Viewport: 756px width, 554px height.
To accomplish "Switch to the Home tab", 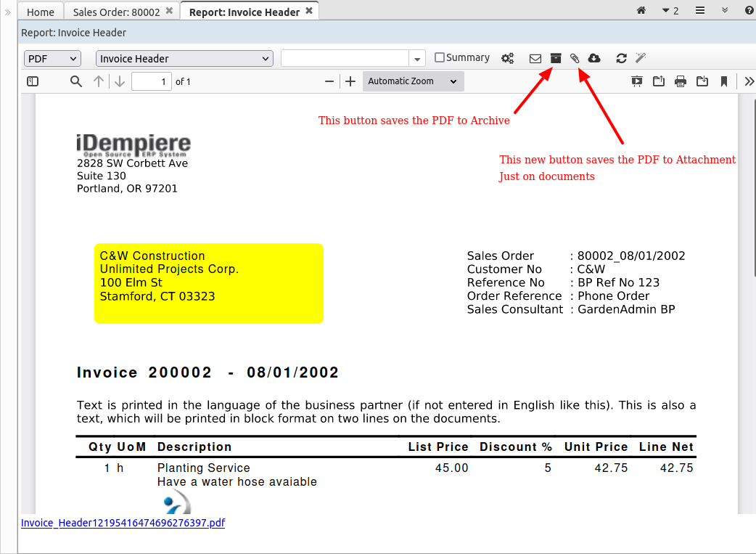I will coord(41,12).
